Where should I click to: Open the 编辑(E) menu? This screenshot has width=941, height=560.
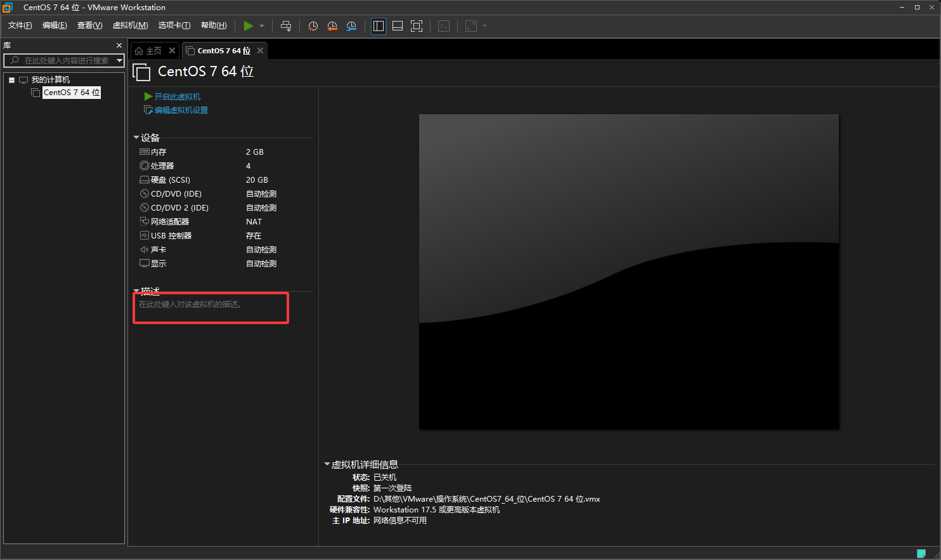pyautogui.click(x=55, y=25)
